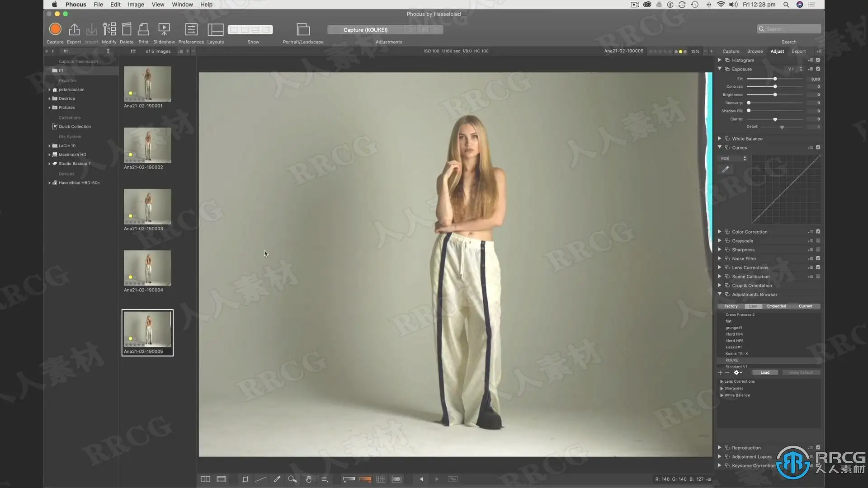Image resolution: width=868 pixels, height=488 pixels.
Task: Toggle the Lens Corrections checkbox
Action: [818, 267]
